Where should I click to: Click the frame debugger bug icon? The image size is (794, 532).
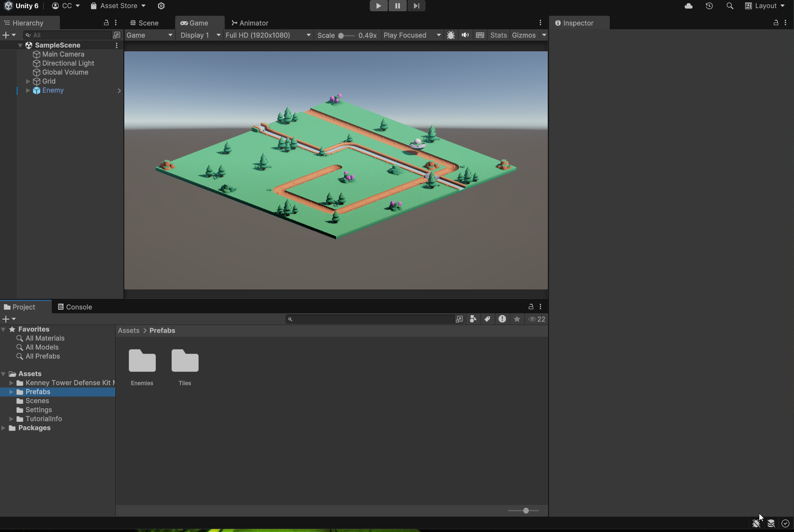tap(450, 35)
